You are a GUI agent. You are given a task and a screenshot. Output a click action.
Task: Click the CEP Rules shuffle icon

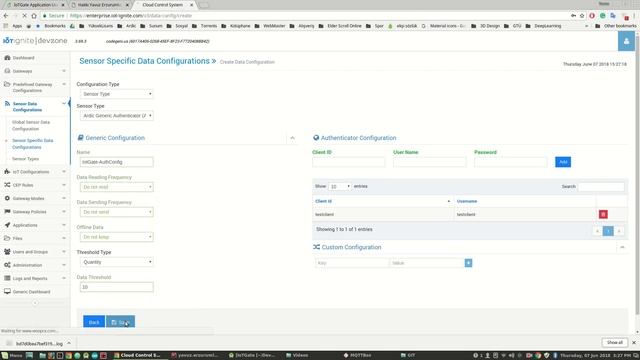pos(7,185)
